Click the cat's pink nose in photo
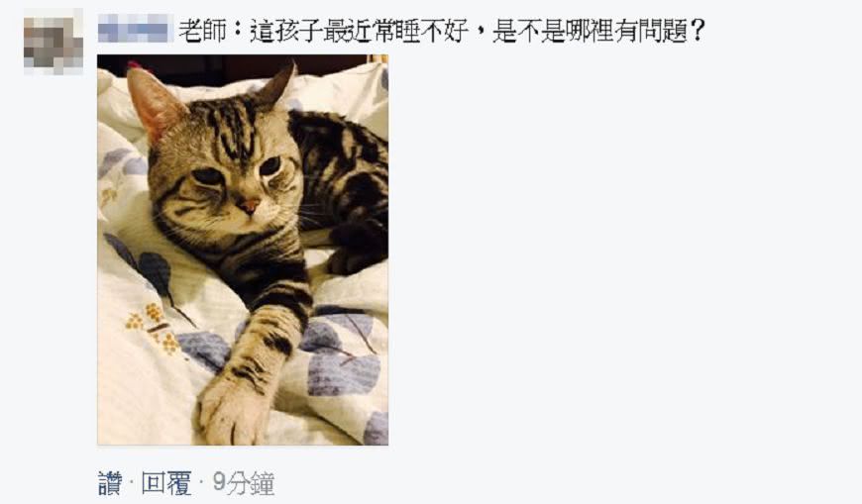This screenshot has height=504, width=862. tap(249, 206)
